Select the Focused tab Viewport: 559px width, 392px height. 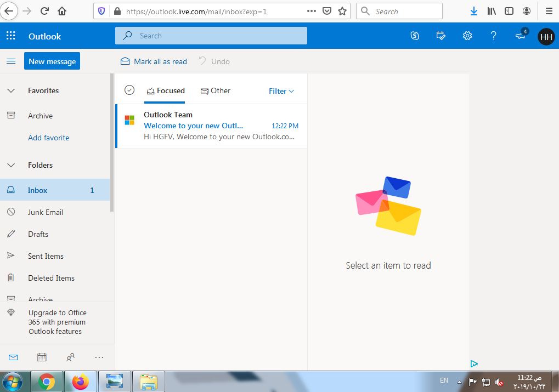tap(166, 91)
